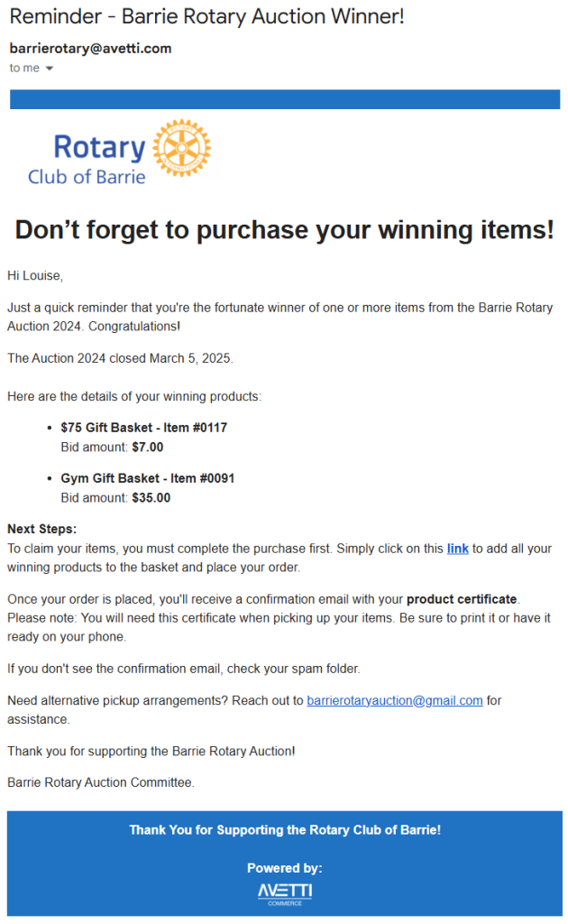Open the "link" to add winning products
This screenshot has width=568, height=924.
coord(457,549)
